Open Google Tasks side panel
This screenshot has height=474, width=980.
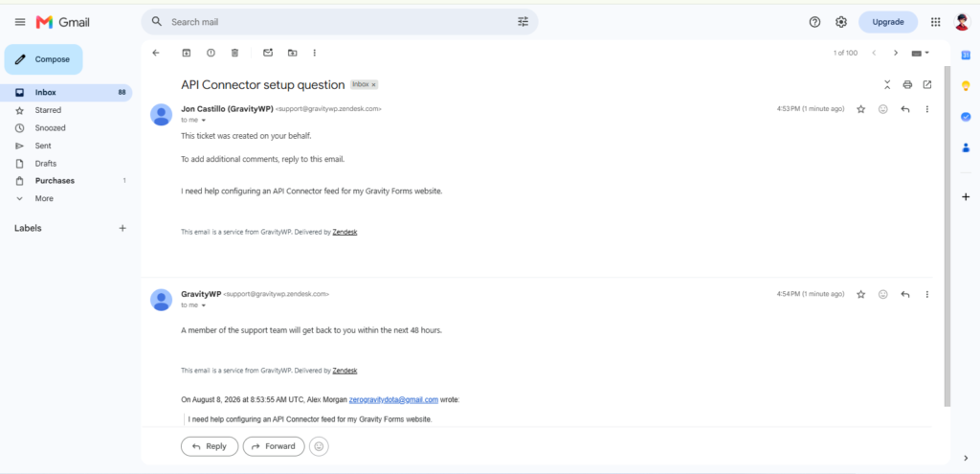point(965,116)
